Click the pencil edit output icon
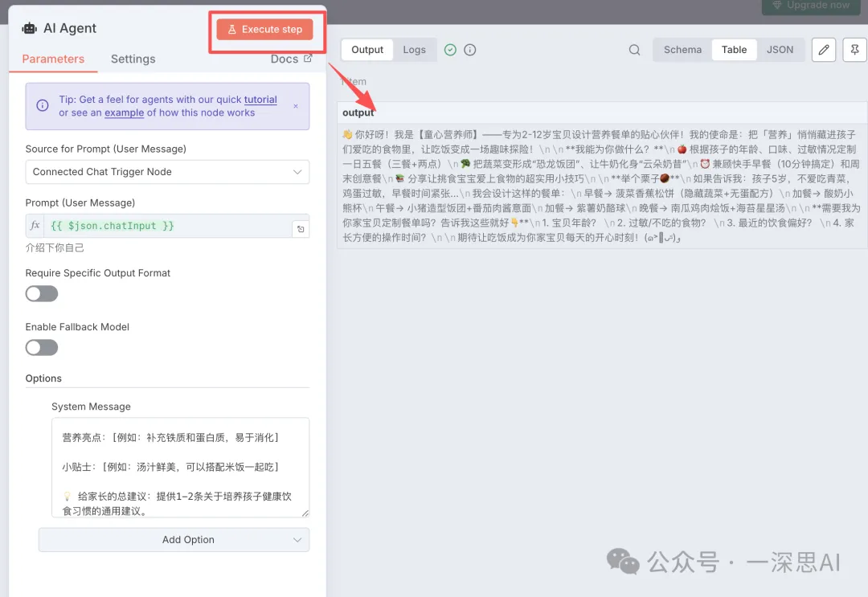 pos(823,50)
